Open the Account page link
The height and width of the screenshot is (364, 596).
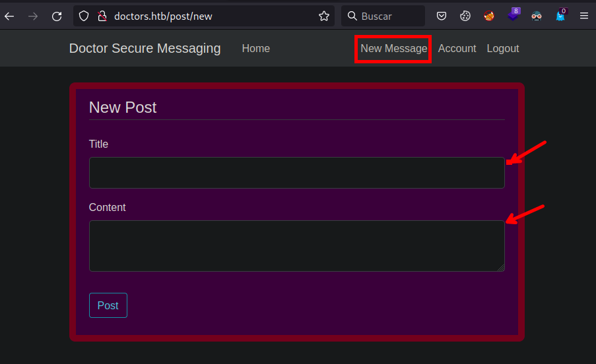(x=457, y=48)
